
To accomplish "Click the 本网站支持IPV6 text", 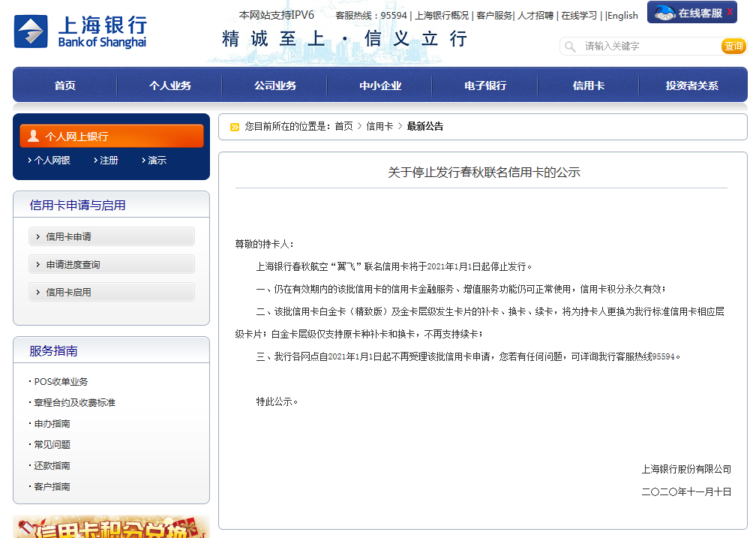I will point(276,16).
